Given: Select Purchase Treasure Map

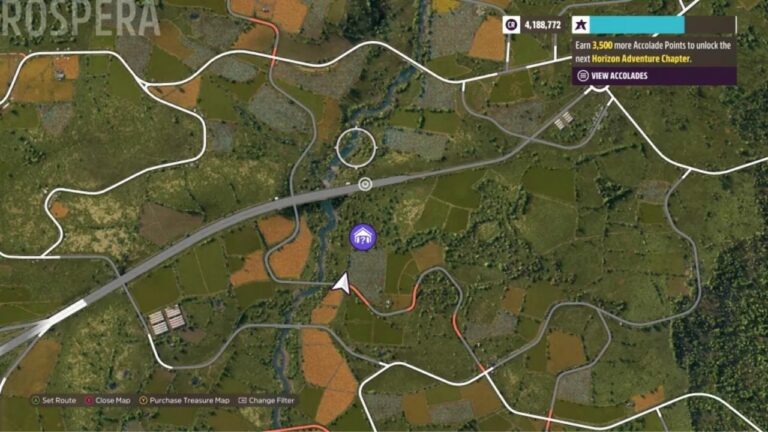Looking at the screenshot, I should click(x=190, y=401).
